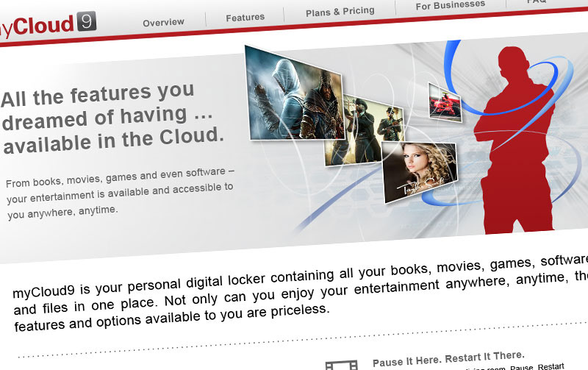
Task: Open the Overview menu item
Action: (x=163, y=23)
